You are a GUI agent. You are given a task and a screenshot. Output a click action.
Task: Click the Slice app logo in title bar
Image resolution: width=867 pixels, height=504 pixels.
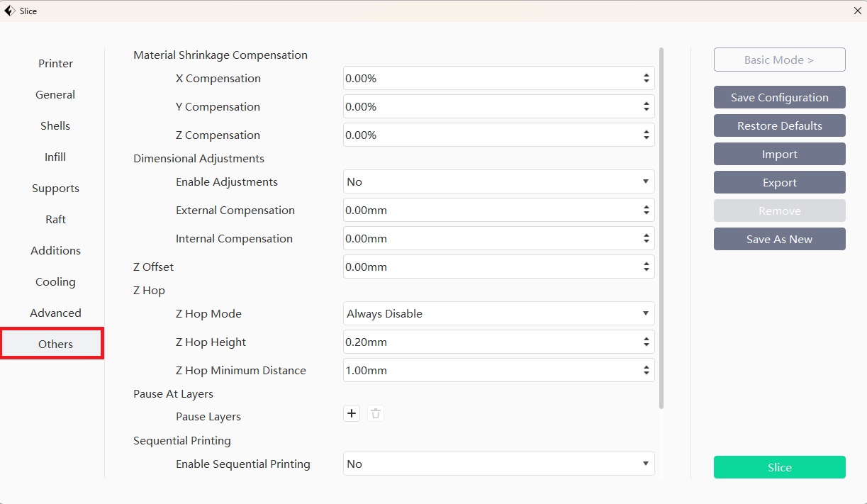pos(10,11)
